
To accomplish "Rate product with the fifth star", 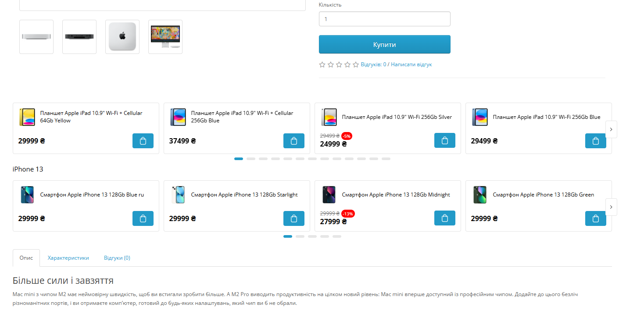I will click(x=356, y=64).
